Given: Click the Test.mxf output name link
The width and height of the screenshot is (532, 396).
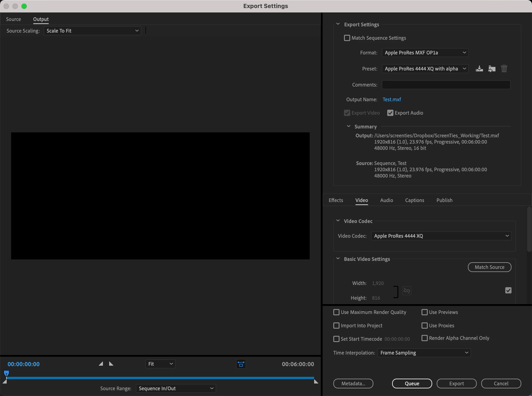Looking at the screenshot, I should [392, 99].
